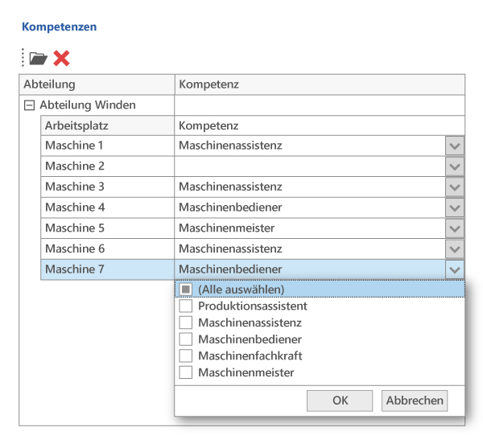Click Maschinenassistenz value in Maschine 6 row
The image size is (483, 448).
pyautogui.click(x=230, y=249)
